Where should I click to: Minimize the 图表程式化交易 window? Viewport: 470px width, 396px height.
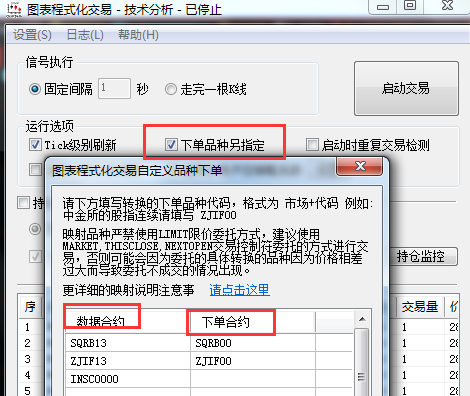click(383, 7)
